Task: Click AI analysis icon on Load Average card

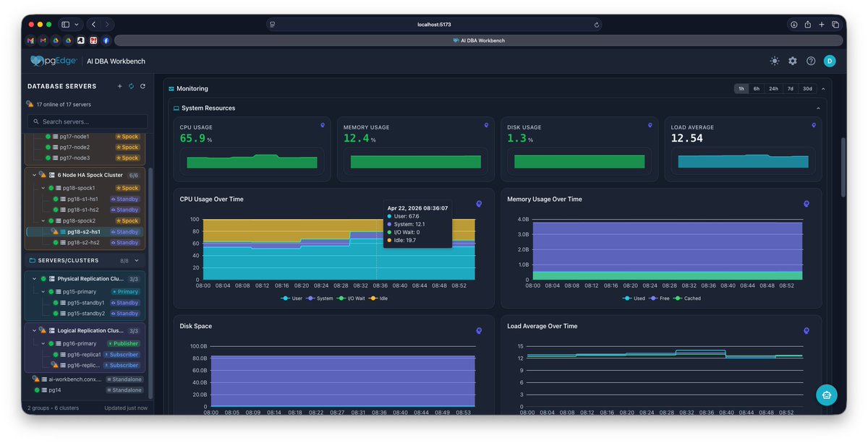Action: pyautogui.click(x=813, y=125)
